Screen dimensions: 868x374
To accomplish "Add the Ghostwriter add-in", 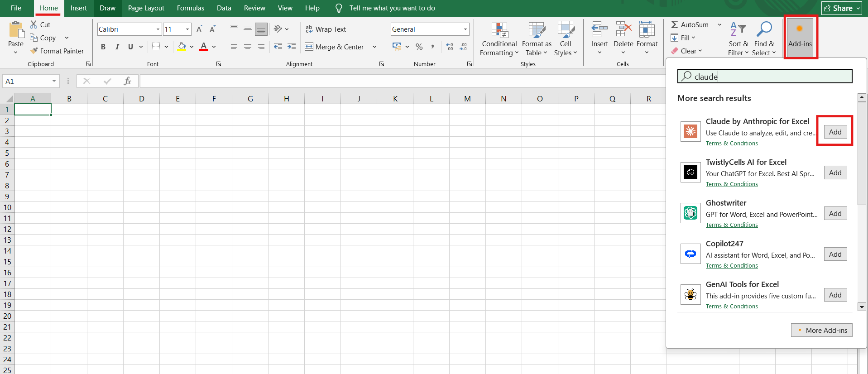I will coord(835,213).
